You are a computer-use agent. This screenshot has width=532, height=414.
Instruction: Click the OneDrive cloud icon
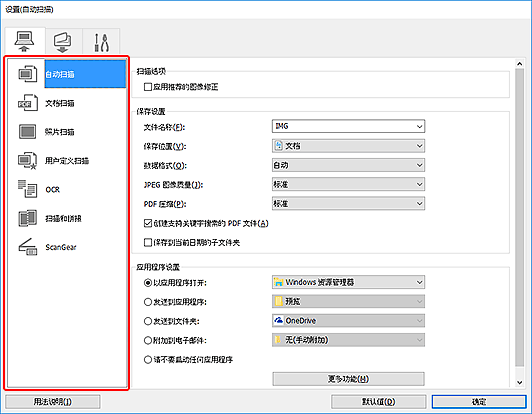[x=279, y=320]
